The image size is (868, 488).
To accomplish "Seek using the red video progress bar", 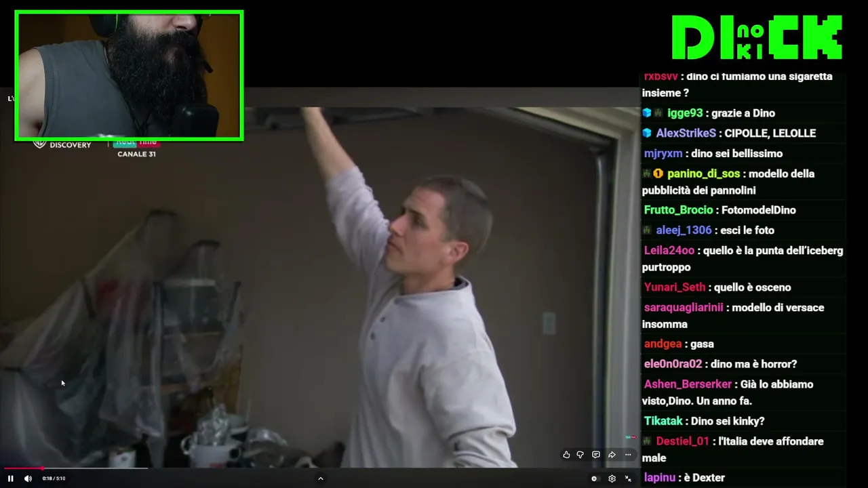I will pos(75,468).
